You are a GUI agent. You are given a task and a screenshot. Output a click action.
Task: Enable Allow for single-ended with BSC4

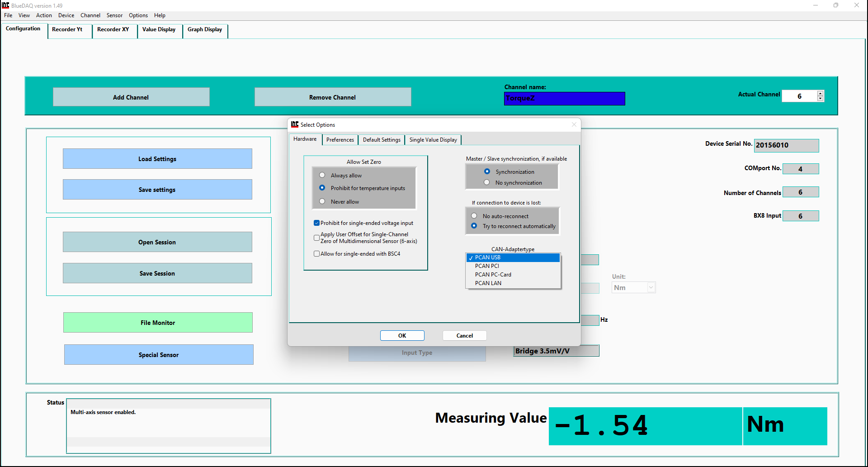(x=316, y=254)
